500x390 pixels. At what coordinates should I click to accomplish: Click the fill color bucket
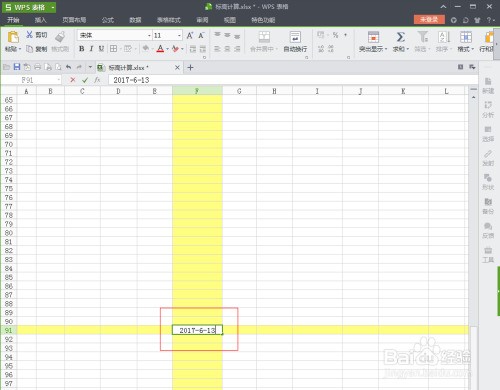click(x=146, y=49)
